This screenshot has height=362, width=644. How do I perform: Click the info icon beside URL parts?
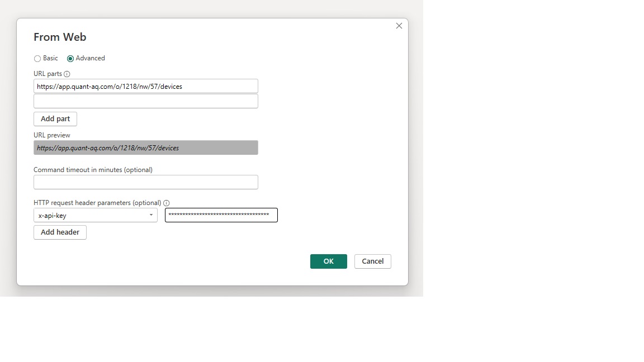point(67,74)
